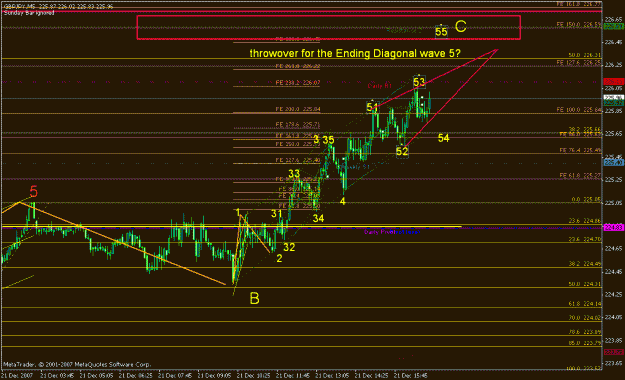Image resolution: width=625 pixels, height=380 pixels.
Task: Click '21 Dec 2007' on the time axis
Action: (x=17, y=376)
